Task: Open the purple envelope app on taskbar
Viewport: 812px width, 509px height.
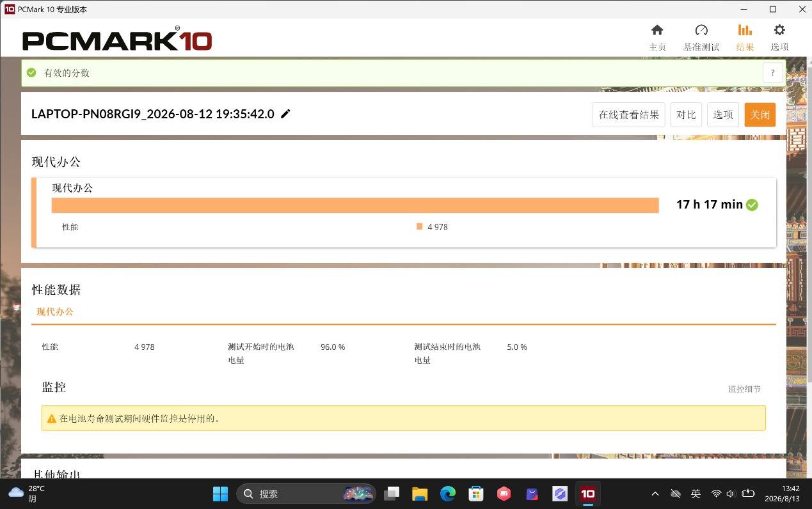Action: click(532, 494)
